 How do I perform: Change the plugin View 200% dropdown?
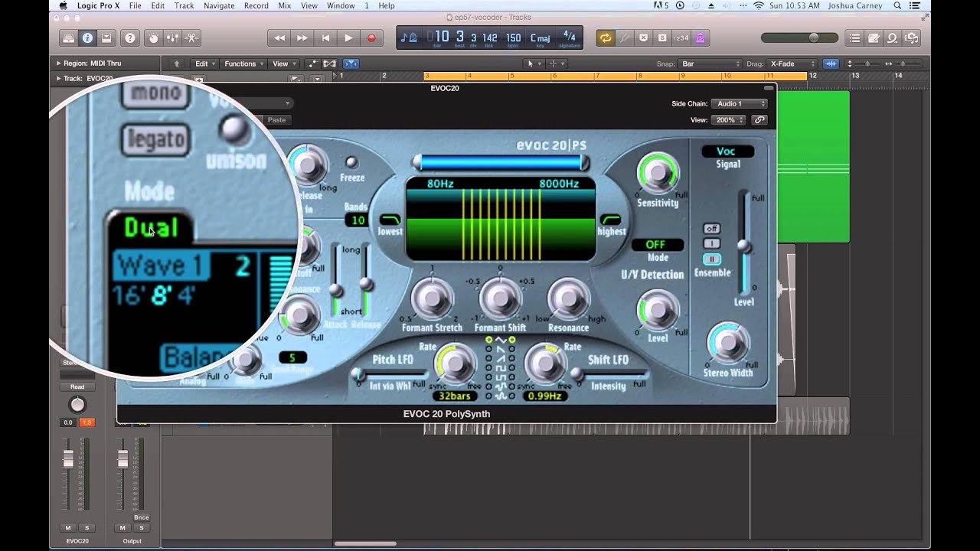pos(728,120)
